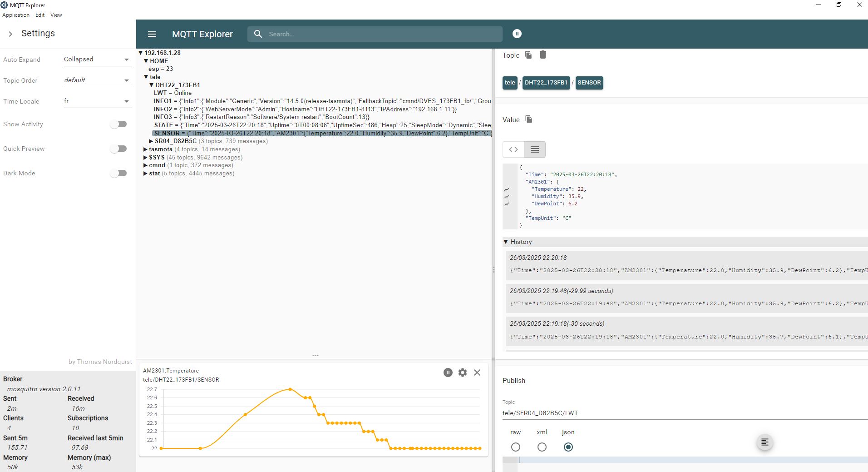
Task: Click the SENSOR topic breadcrumb chip
Action: pos(589,83)
